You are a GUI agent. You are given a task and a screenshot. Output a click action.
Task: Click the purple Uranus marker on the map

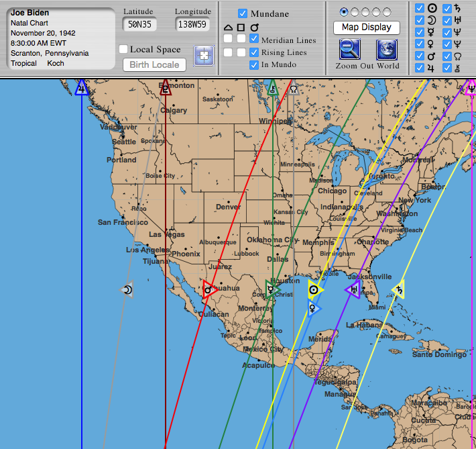click(x=353, y=290)
